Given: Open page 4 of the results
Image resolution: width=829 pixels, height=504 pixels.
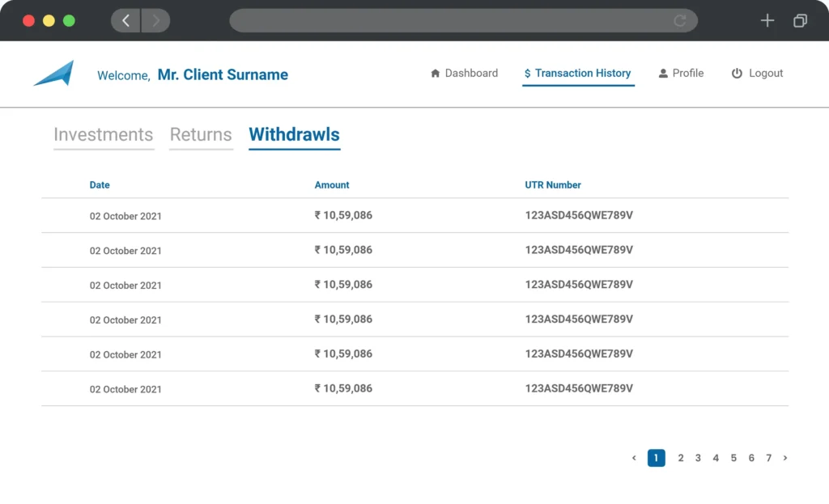Looking at the screenshot, I should 716,458.
